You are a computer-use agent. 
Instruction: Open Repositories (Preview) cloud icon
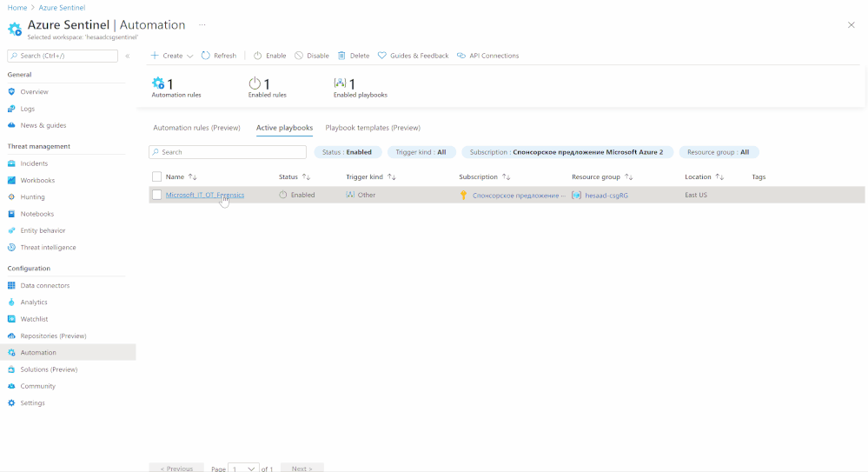(11, 336)
